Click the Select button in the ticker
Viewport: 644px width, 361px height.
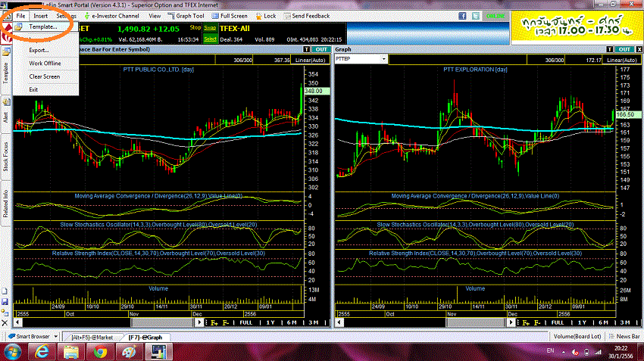[x=210, y=39]
